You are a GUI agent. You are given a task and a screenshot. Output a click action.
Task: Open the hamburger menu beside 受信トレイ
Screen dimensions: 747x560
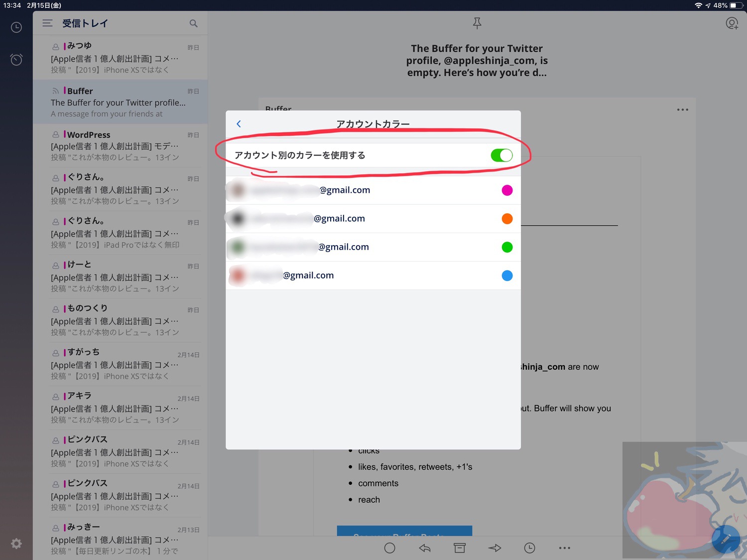47,23
